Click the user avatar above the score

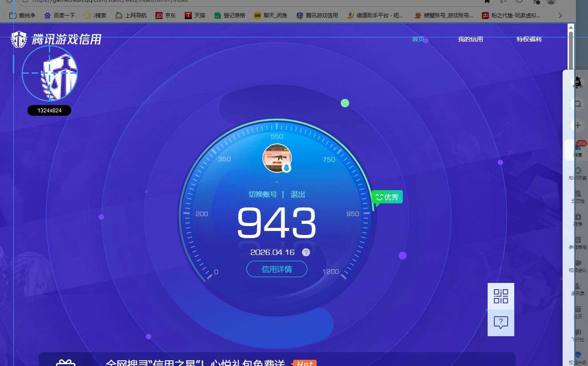(277, 158)
